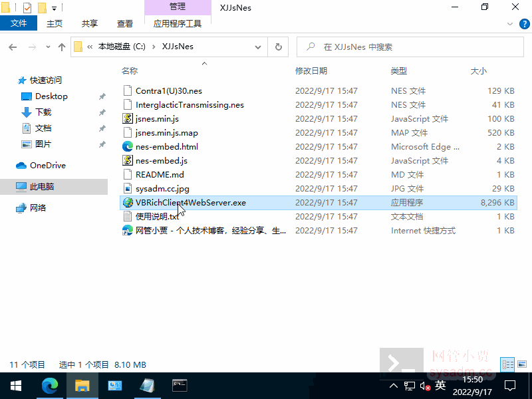Click the new folder icon in title bar
532x399 pixels.
(x=42, y=7)
